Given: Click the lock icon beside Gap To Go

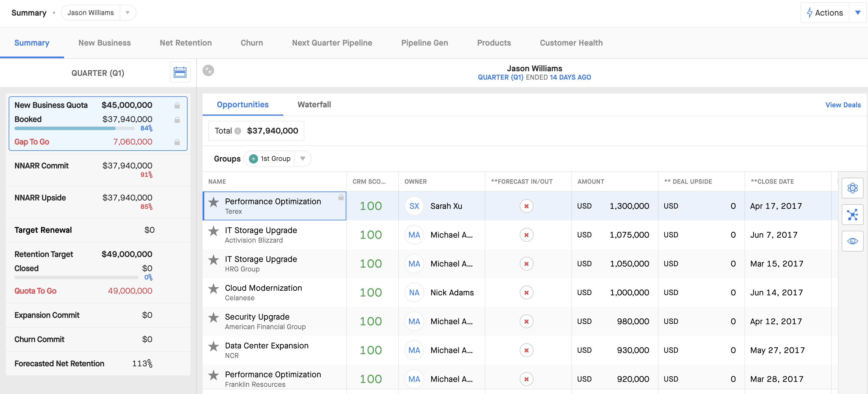Looking at the screenshot, I should (177, 142).
